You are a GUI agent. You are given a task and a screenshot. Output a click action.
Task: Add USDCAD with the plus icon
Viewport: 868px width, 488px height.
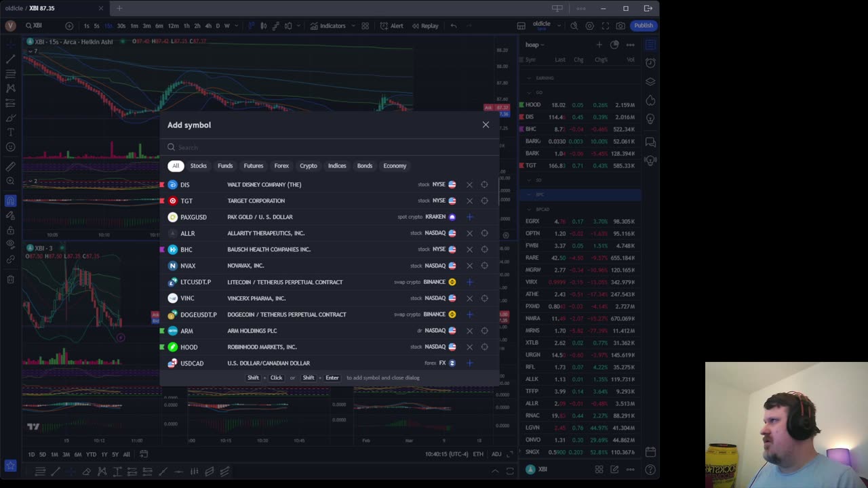click(x=469, y=363)
